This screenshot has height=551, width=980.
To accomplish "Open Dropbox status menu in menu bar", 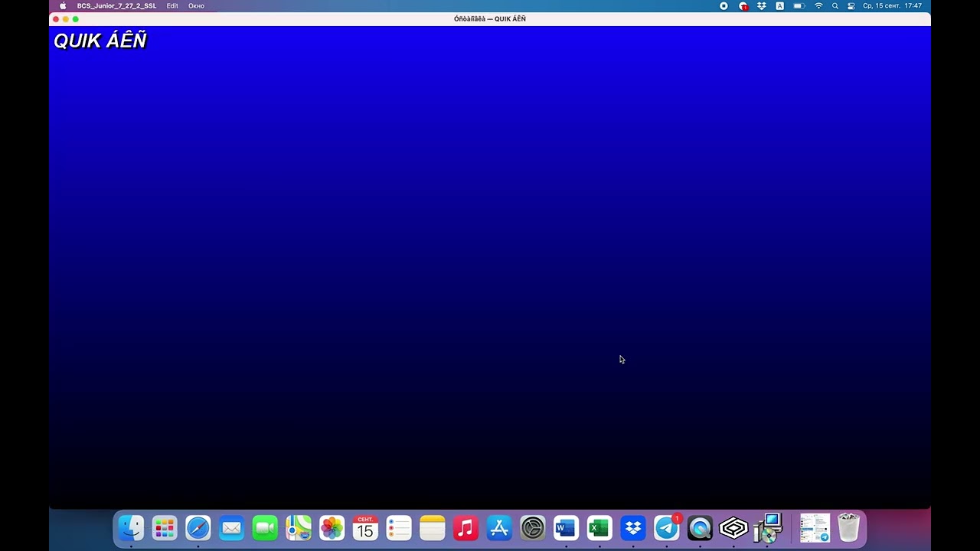I will tap(762, 5).
